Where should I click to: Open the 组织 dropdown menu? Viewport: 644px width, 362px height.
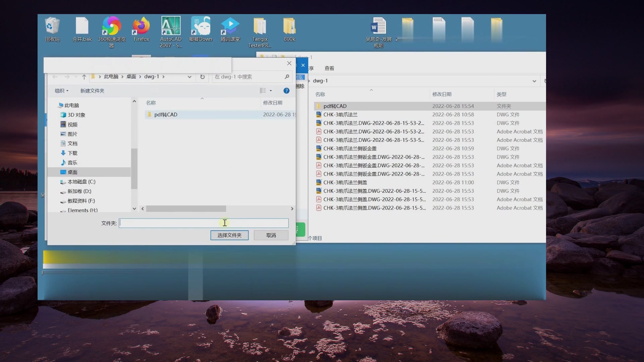point(61,90)
